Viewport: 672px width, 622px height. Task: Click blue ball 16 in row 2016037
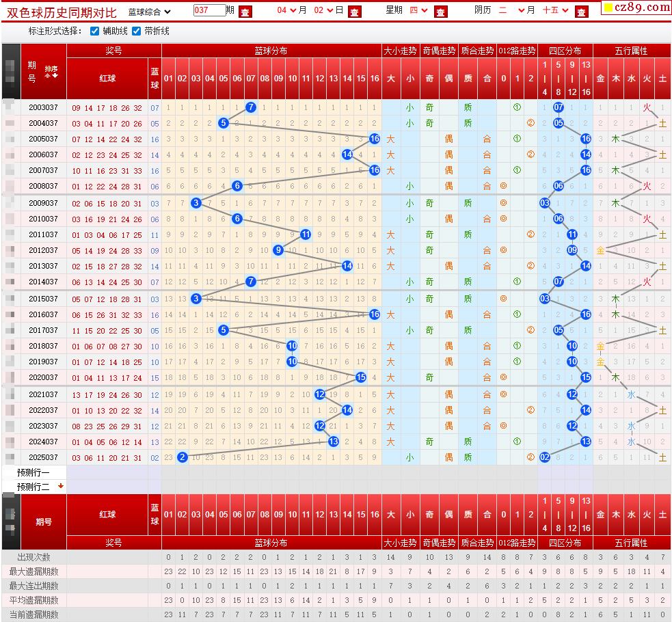375,314
